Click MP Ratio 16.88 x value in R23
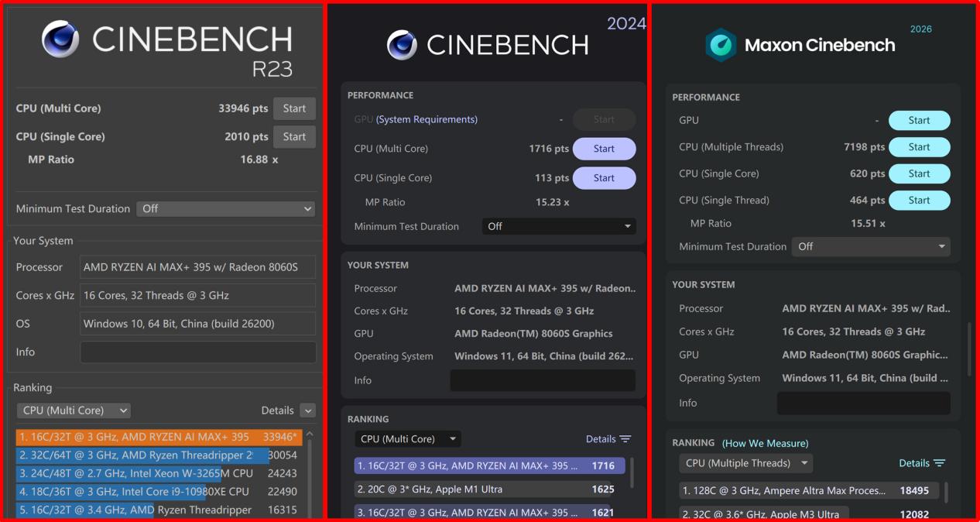This screenshot has height=522, width=980. (x=259, y=160)
